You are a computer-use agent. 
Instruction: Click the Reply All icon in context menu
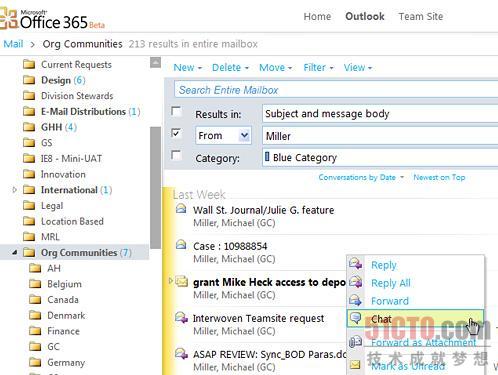pos(356,282)
